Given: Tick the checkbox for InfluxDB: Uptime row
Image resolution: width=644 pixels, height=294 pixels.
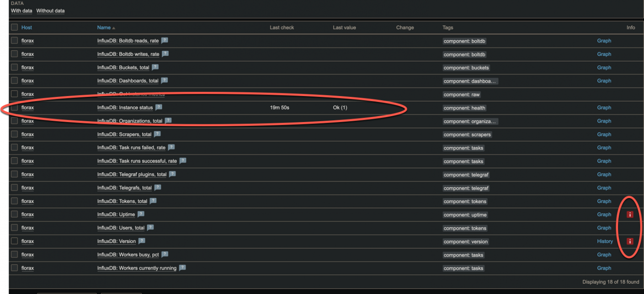Looking at the screenshot, I should click(x=14, y=214).
